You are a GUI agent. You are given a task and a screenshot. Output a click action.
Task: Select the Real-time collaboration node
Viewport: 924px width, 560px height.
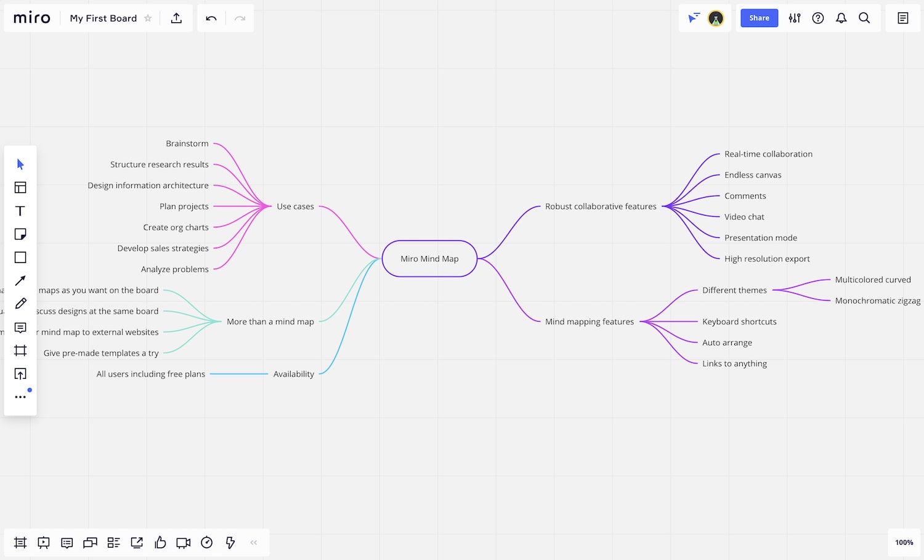coord(768,154)
